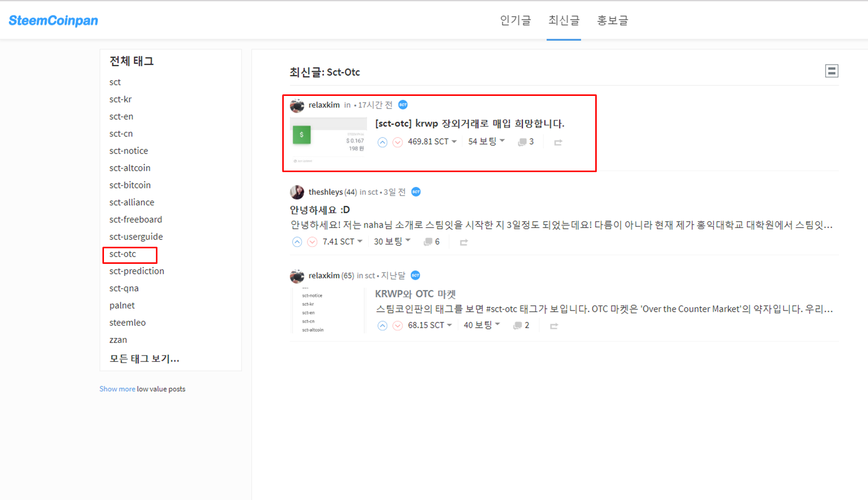Viewport: 868px width, 500px height.
Task: Upvote the krwp 장외거래 post by relaxkim
Action: (382, 142)
